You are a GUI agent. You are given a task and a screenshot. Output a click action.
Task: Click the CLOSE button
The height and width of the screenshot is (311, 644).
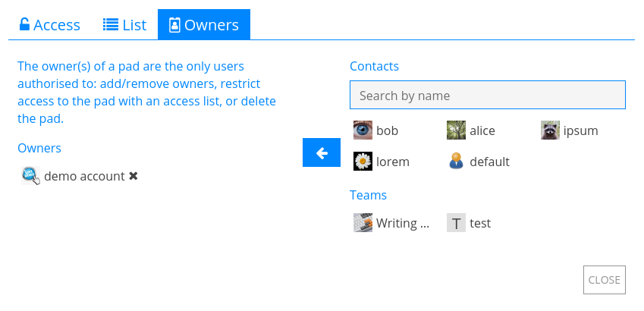click(x=604, y=280)
